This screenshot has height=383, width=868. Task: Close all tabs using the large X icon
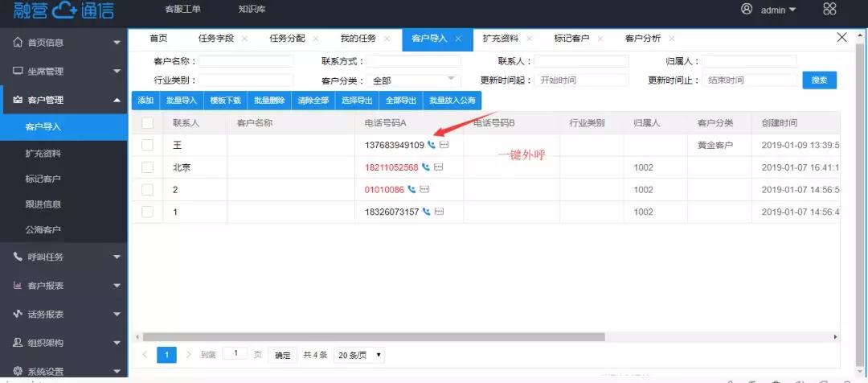tap(841, 38)
